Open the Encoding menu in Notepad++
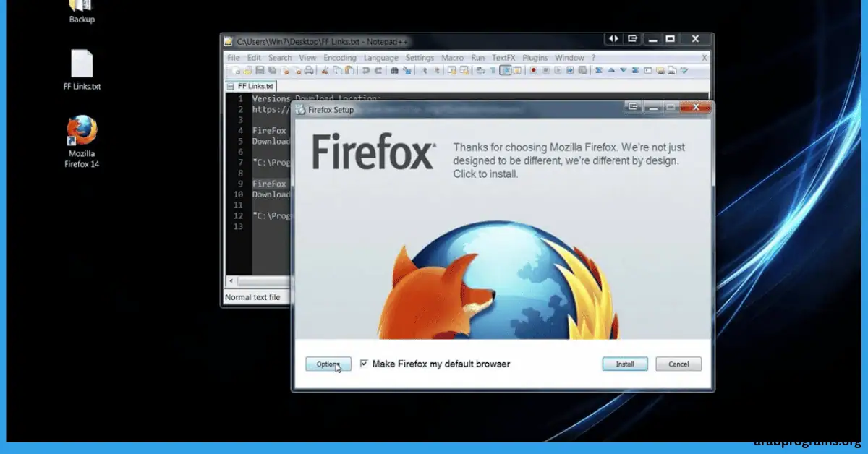 (340, 58)
